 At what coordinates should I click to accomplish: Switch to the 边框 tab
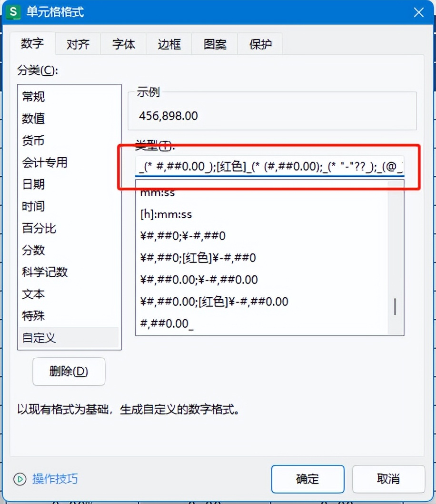tap(169, 44)
